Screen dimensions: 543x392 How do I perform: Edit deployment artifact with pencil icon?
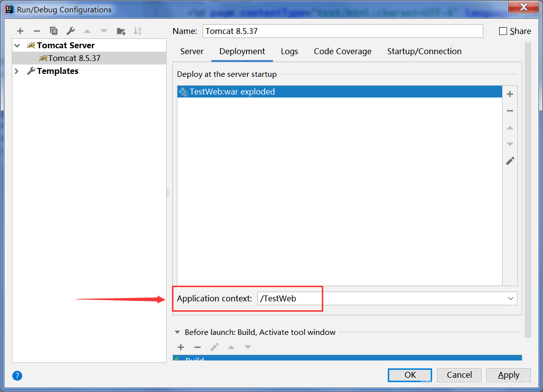tap(510, 161)
